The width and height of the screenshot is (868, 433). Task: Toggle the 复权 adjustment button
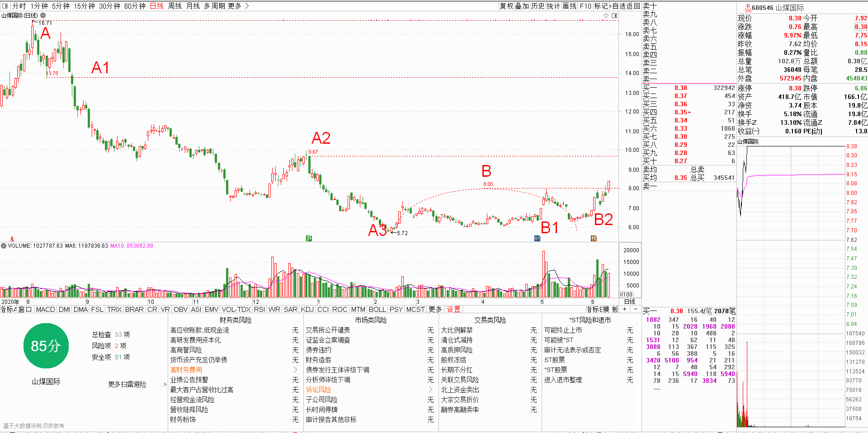click(506, 6)
